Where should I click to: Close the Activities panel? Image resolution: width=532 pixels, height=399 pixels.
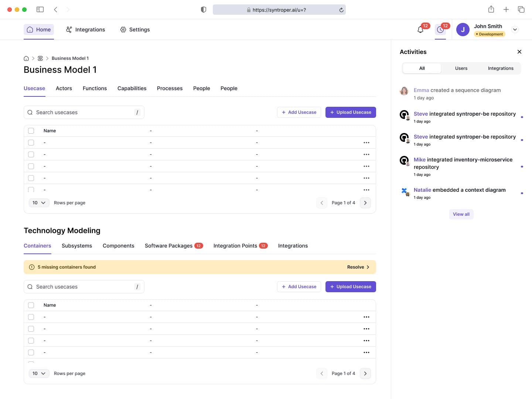click(519, 52)
